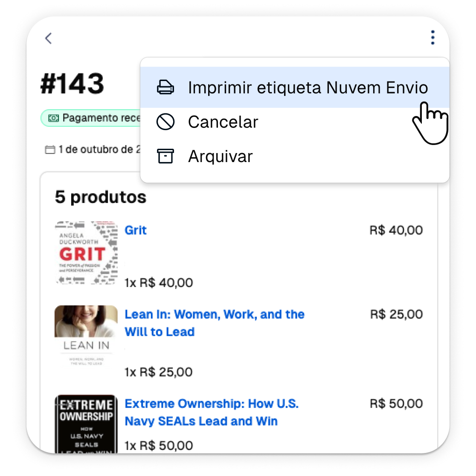
Task: Go back using the left chevron arrow
Action: pos(49,38)
